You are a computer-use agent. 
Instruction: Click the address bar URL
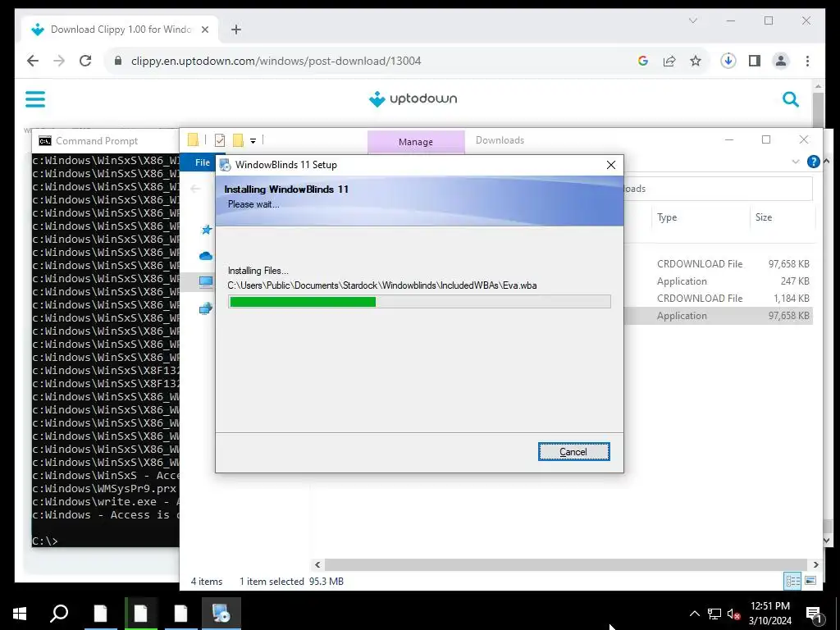pos(276,61)
